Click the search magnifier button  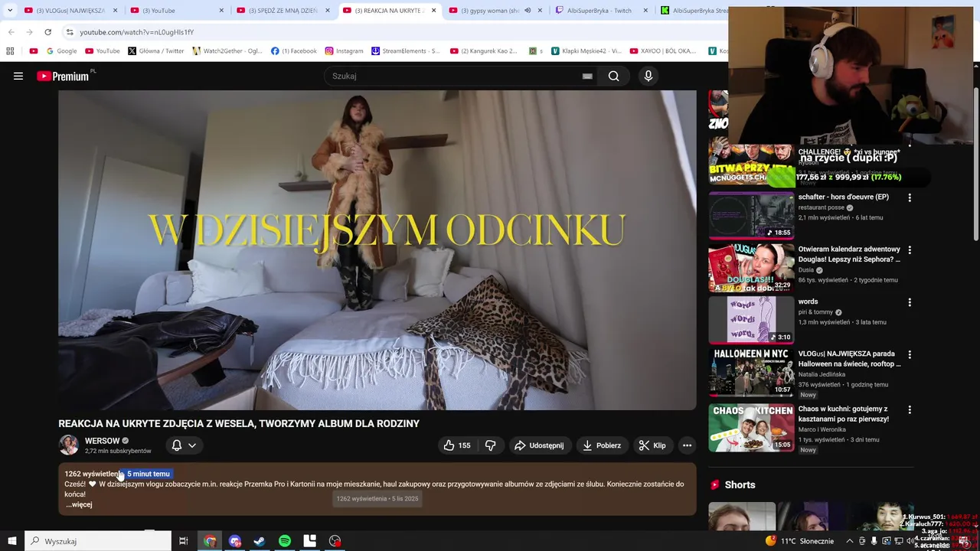[x=613, y=76]
